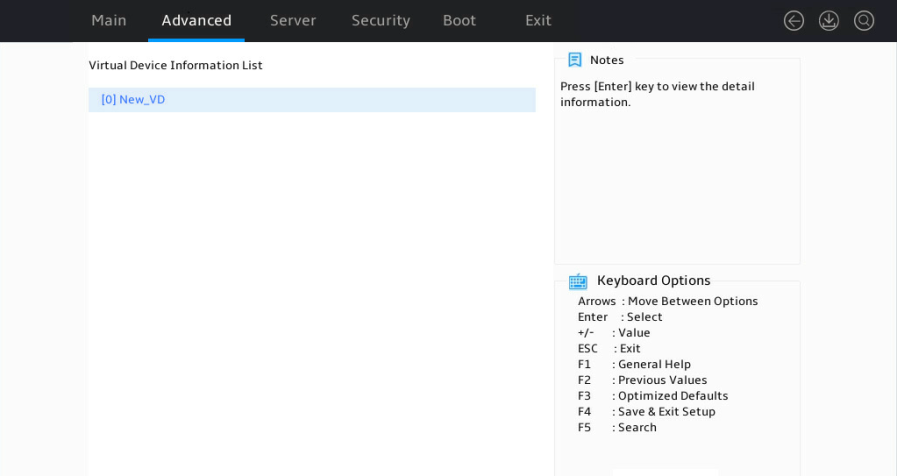Click the F1 General Help line
Viewport: 897px width, 476px height.
click(x=634, y=364)
